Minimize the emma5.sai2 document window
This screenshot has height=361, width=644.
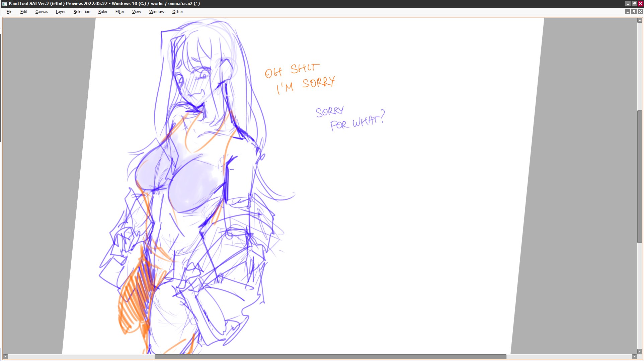[628, 11]
